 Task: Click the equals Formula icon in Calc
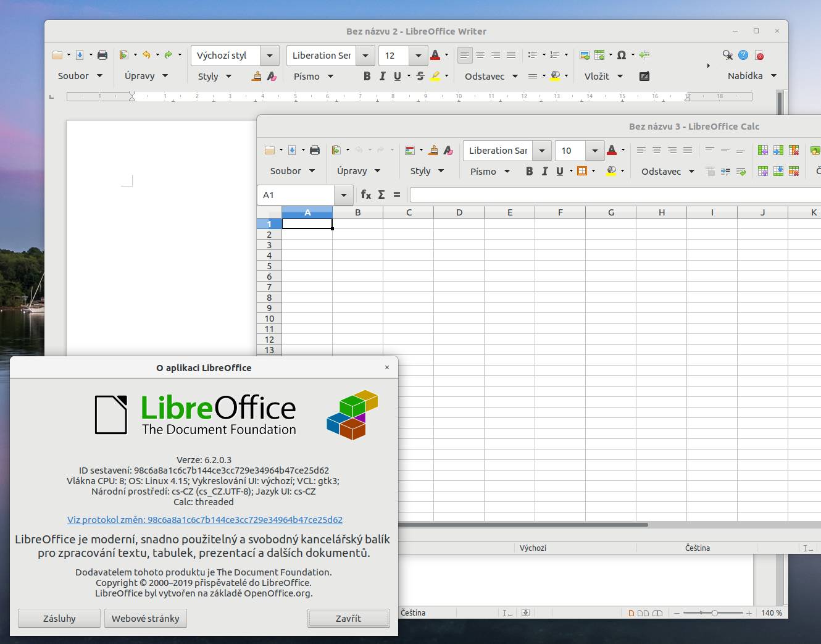397,194
